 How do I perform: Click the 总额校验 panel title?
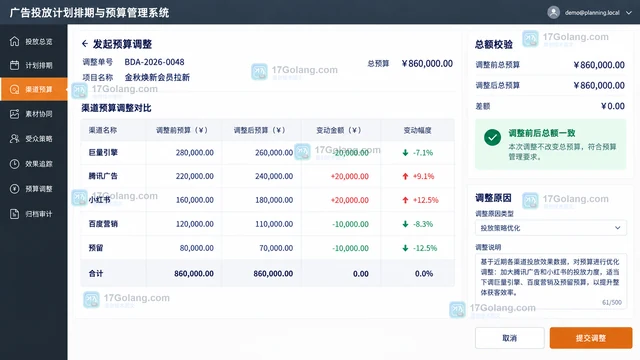pos(493,44)
